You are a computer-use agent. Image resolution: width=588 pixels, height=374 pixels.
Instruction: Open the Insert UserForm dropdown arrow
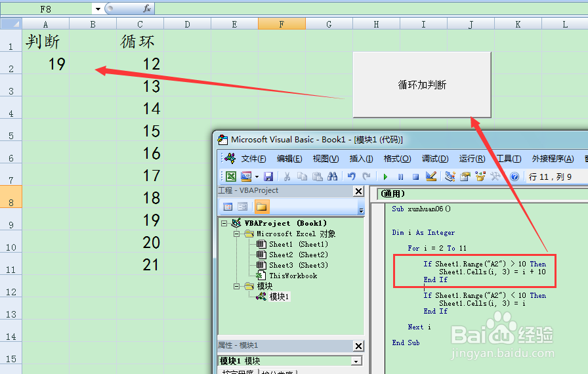tap(257, 176)
